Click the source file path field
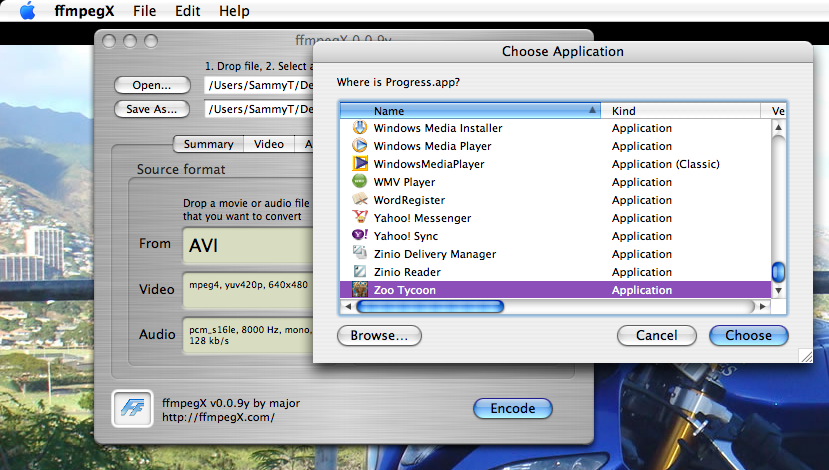Image resolution: width=829 pixels, height=470 pixels. point(259,85)
